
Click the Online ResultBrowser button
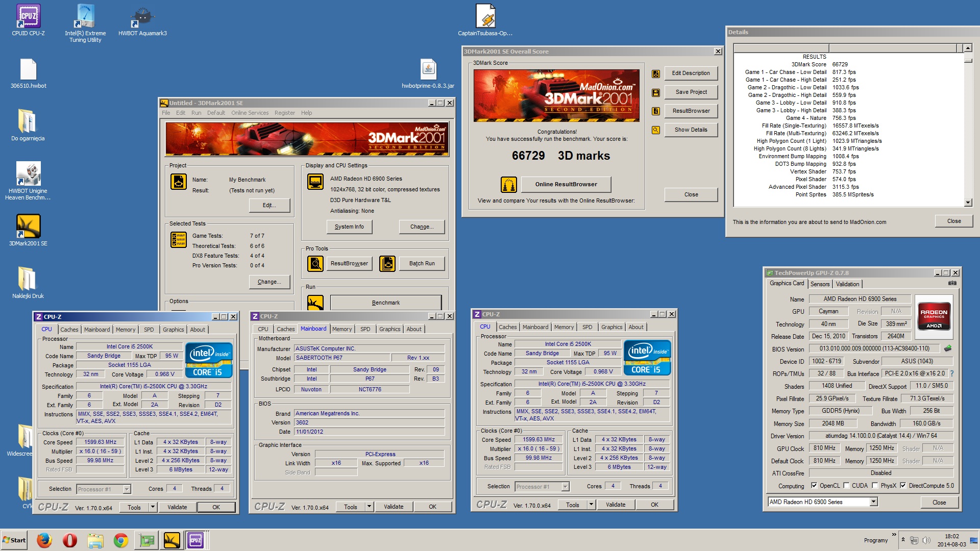point(566,184)
